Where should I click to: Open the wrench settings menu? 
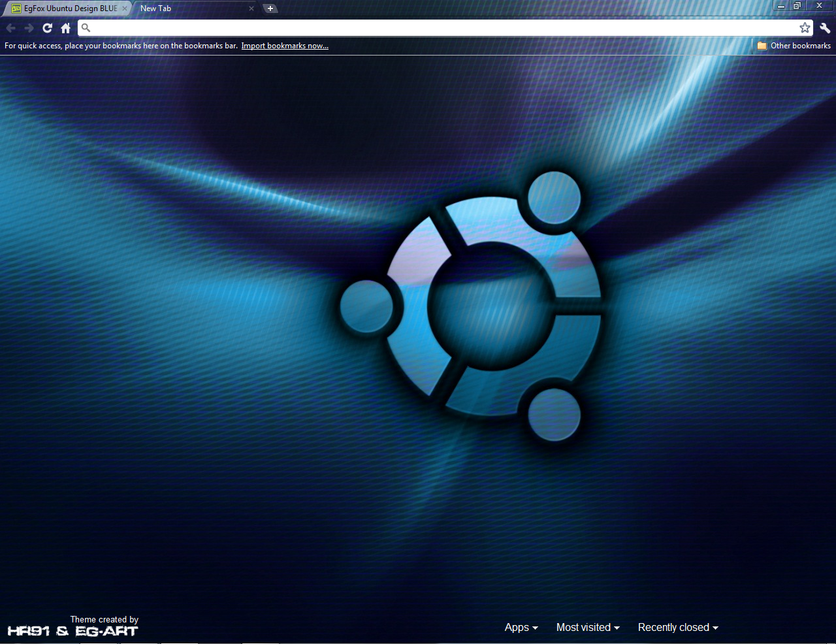pos(825,28)
